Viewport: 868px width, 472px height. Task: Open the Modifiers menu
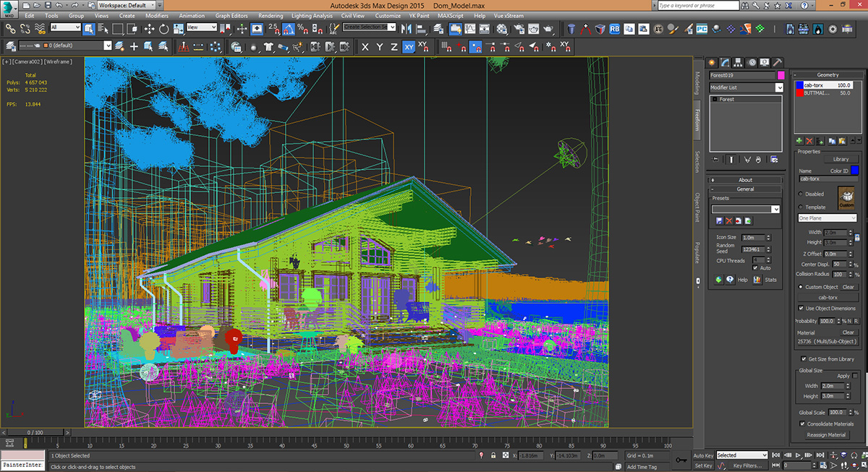click(x=157, y=15)
